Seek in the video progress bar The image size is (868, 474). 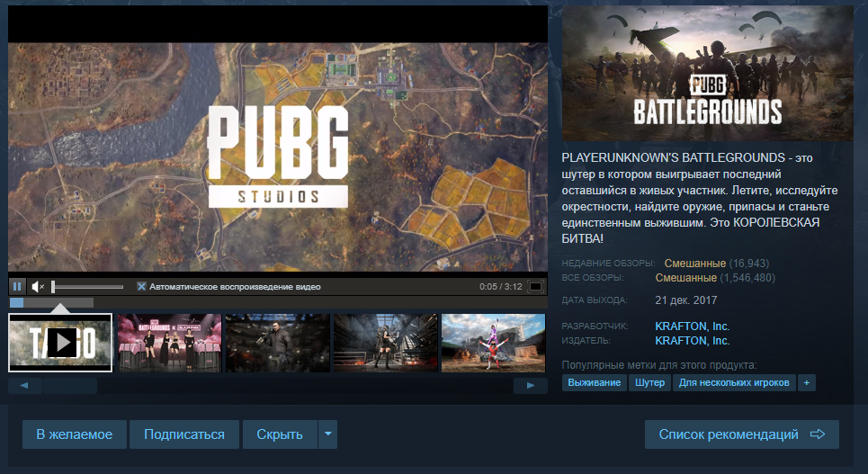point(278,302)
